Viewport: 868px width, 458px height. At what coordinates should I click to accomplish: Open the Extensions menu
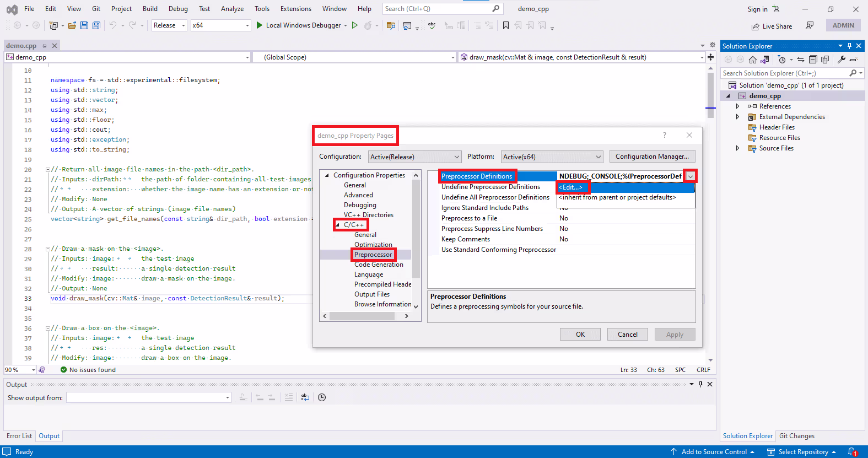pyautogui.click(x=296, y=9)
